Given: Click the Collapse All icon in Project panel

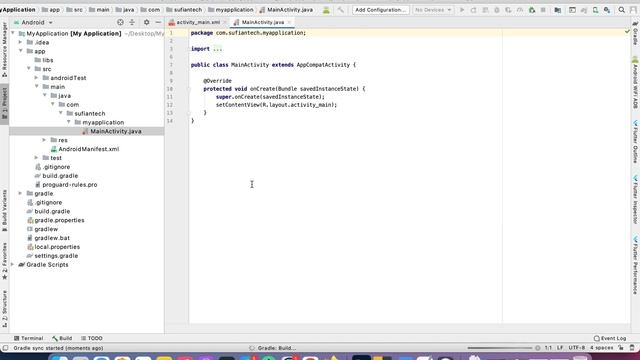Looking at the screenshot, I should click(x=132, y=22).
